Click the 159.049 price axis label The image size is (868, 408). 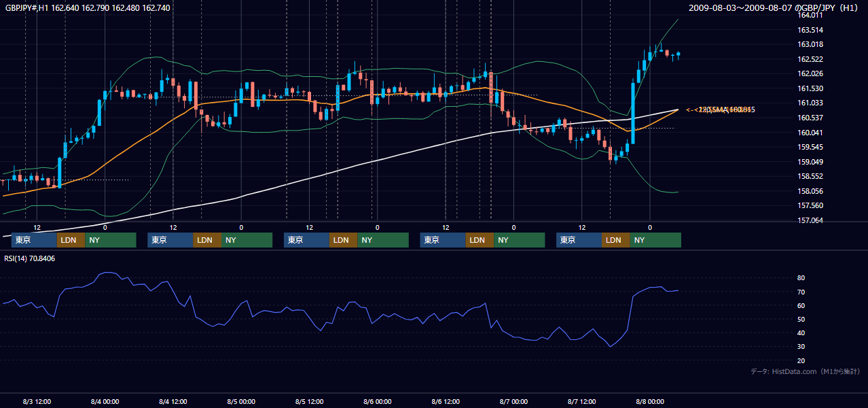point(810,163)
